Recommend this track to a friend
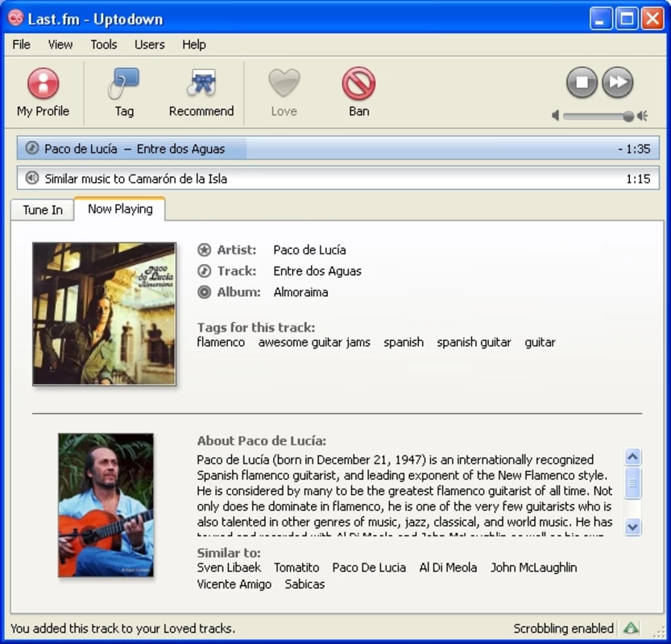The height and width of the screenshot is (644, 671). pyautogui.click(x=201, y=93)
